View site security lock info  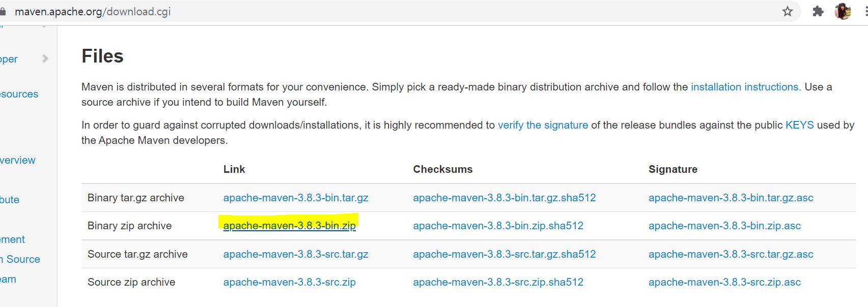(x=3, y=11)
